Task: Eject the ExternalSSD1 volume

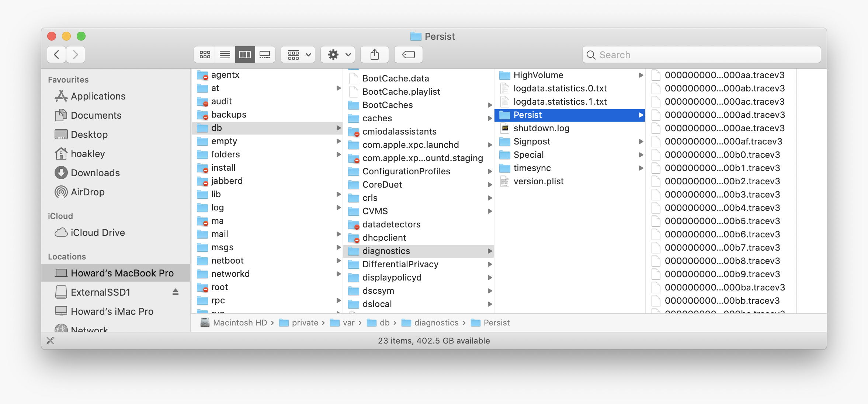Action: point(176,292)
